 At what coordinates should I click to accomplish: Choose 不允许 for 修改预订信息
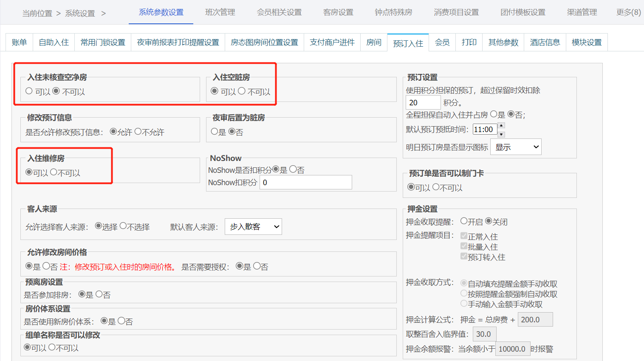pyautogui.click(x=138, y=132)
